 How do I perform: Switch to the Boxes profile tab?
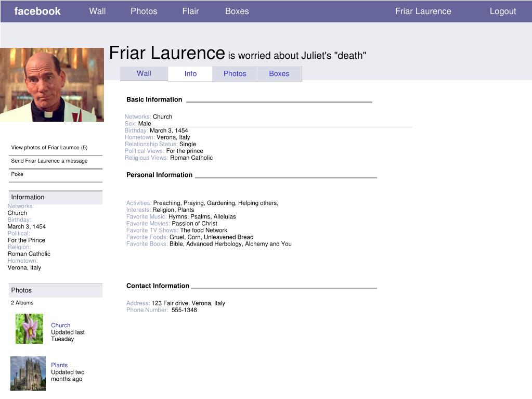tap(279, 74)
